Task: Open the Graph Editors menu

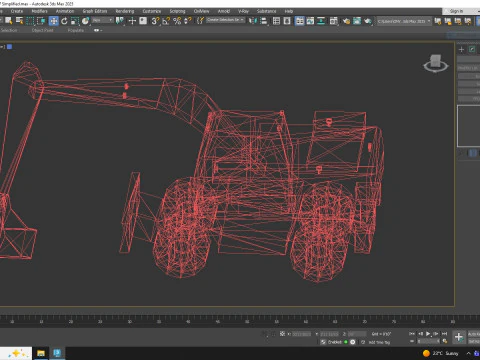Action: pos(95,11)
